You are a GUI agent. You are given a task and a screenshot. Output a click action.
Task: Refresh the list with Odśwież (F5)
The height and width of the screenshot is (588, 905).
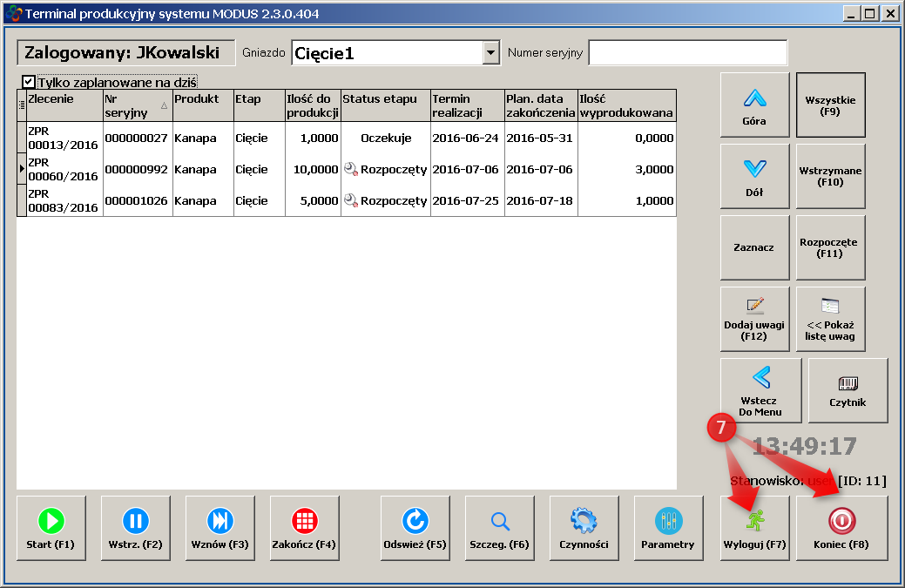[x=415, y=528]
